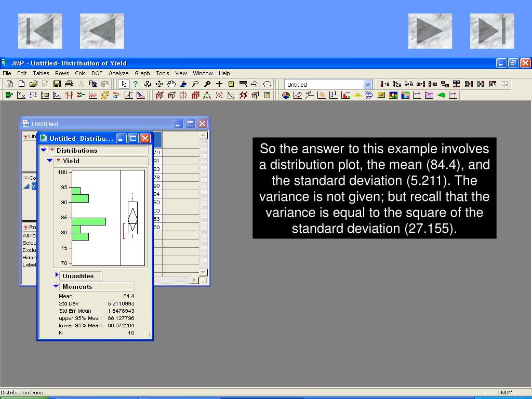
Task: Click the green Surface Plot icon
Action: 441,96
